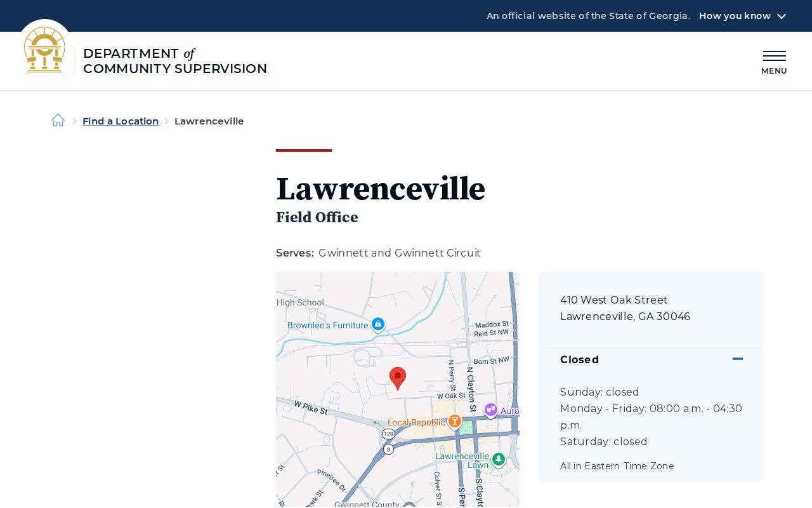Viewport: 812px width, 508px height.
Task: Go to the home breadcrumb icon
Action: point(58,121)
